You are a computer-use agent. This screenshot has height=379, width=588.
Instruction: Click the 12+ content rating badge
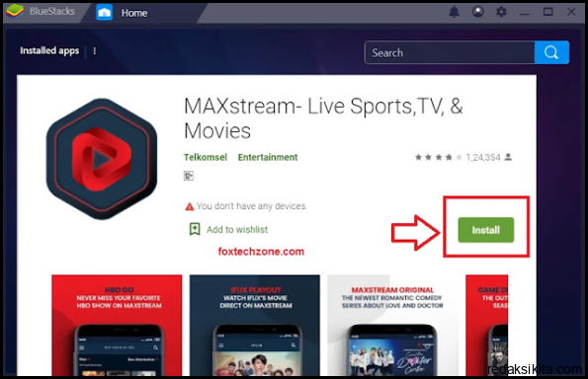[188, 176]
